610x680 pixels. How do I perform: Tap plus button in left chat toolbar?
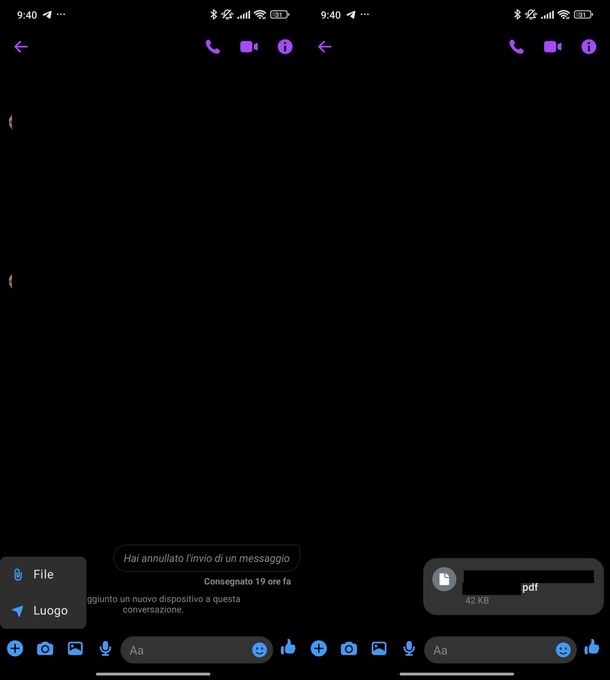[15, 649]
